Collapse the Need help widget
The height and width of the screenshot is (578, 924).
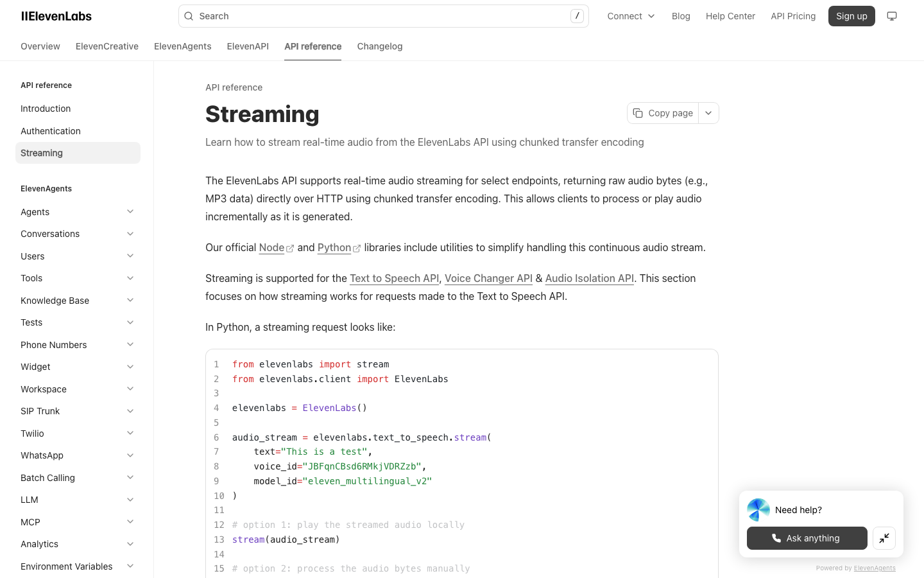[x=884, y=538]
